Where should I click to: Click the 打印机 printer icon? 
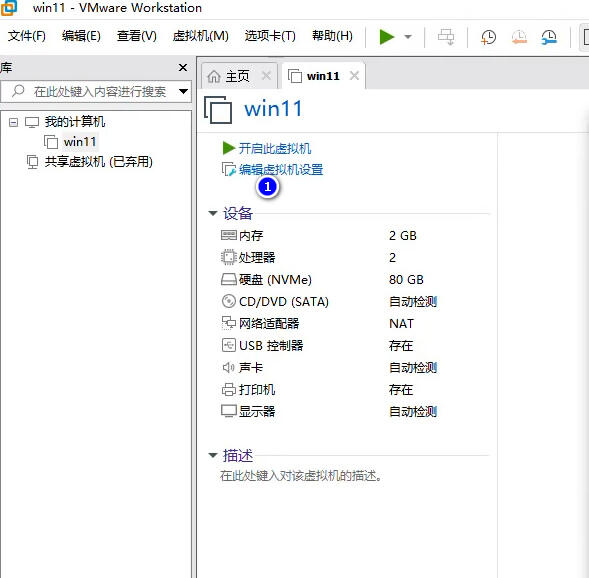click(x=228, y=389)
